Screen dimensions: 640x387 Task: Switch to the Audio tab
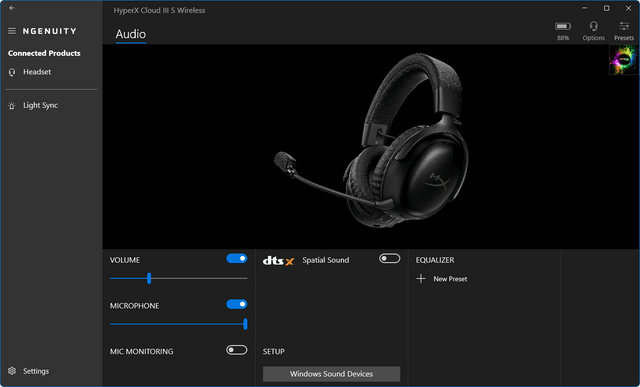click(131, 34)
